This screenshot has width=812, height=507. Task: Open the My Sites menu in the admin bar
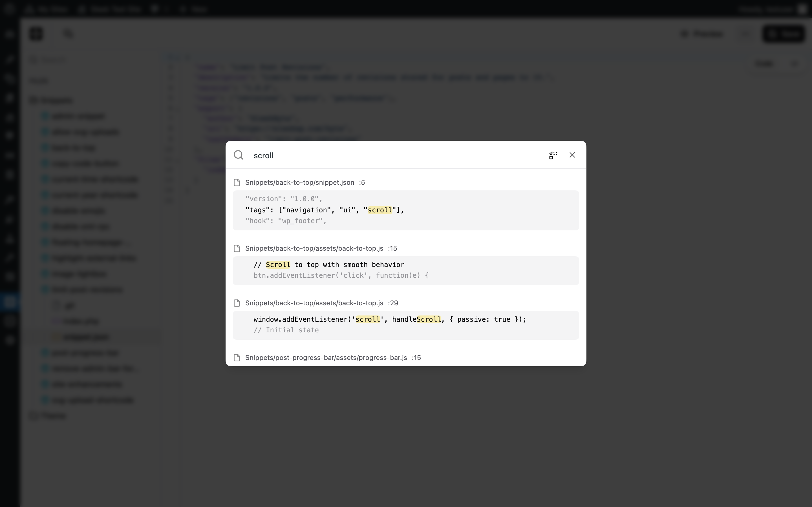(47, 9)
